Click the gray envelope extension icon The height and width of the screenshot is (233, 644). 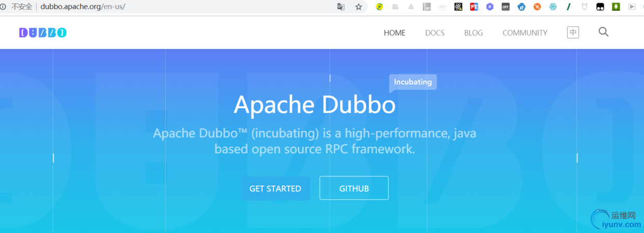pos(442,7)
